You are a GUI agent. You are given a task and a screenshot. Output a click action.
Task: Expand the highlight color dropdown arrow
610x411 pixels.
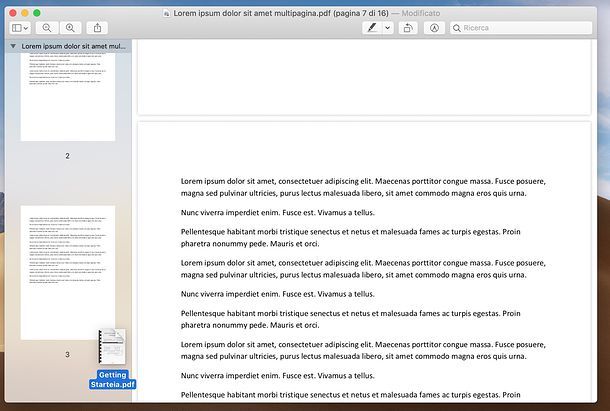[x=387, y=28]
